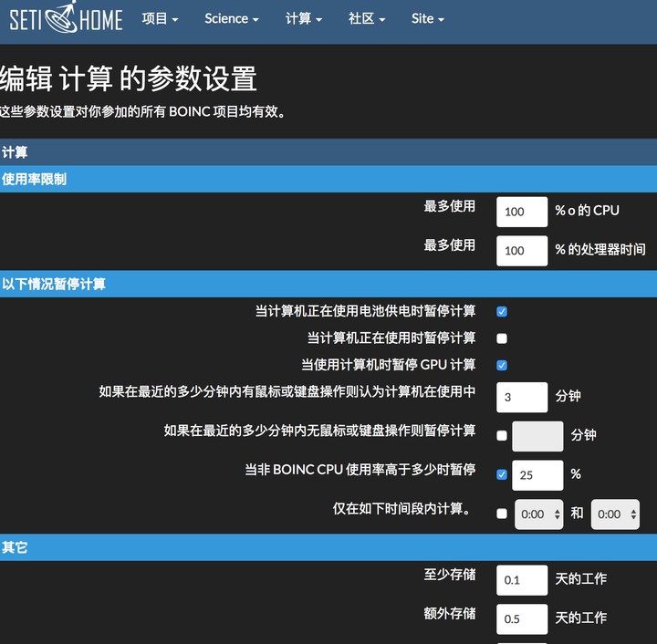This screenshot has width=657, height=644.
Task: Edit the % 的处理器时间 field
Action: pos(522,251)
